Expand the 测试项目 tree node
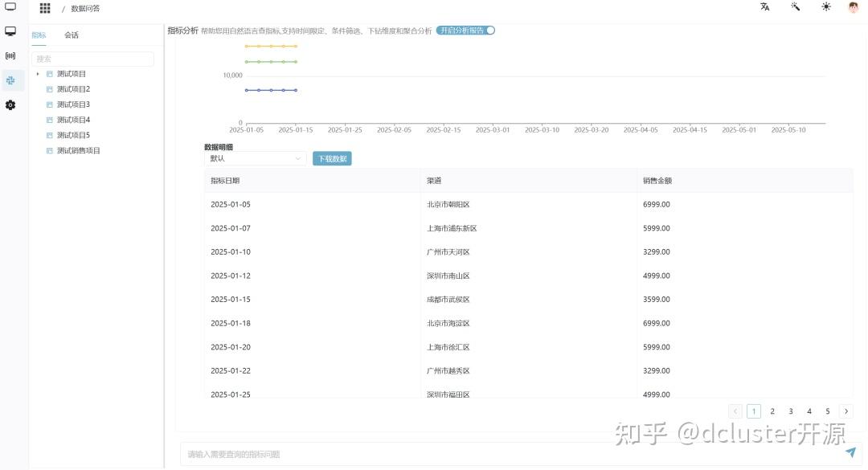Viewport: 868px width, 470px height. pyautogui.click(x=38, y=73)
